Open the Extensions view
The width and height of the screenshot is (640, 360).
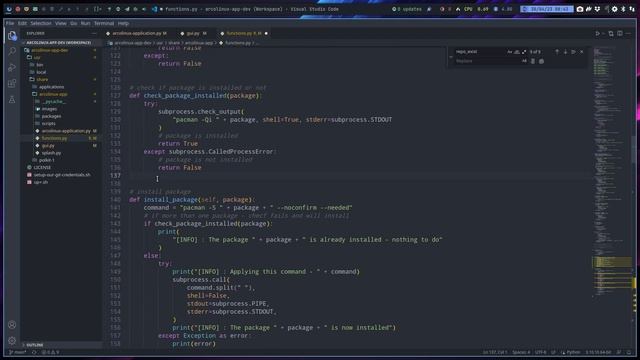(x=12, y=83)
